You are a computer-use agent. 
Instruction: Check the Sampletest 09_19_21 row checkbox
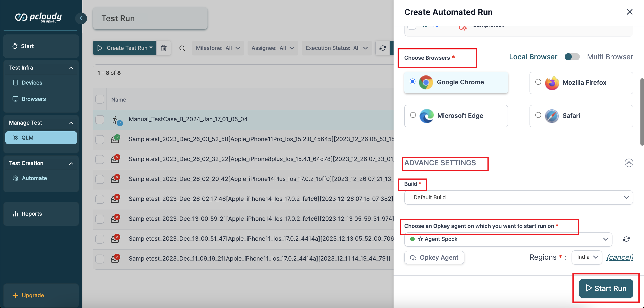pyautogui.click(x=100, y=259)
